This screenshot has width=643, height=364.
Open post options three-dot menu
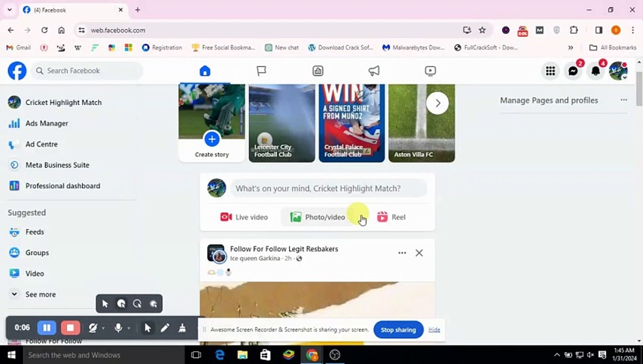(x=402, y=253)
